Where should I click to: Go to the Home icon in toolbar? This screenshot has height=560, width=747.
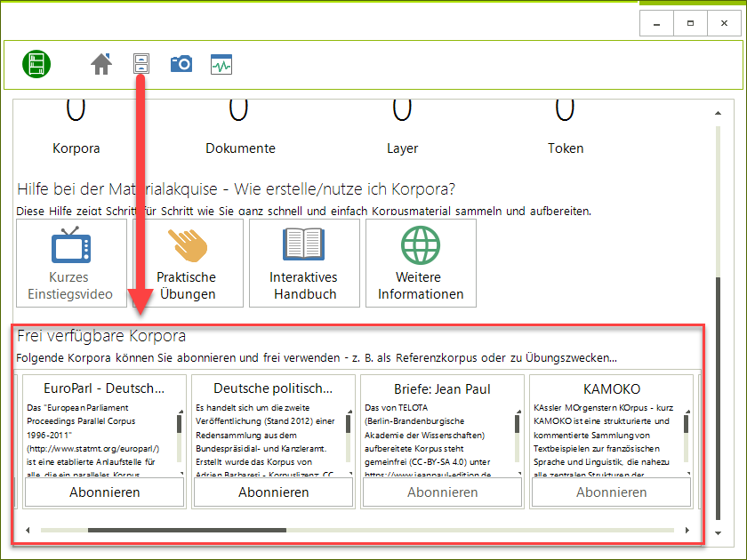101,64
